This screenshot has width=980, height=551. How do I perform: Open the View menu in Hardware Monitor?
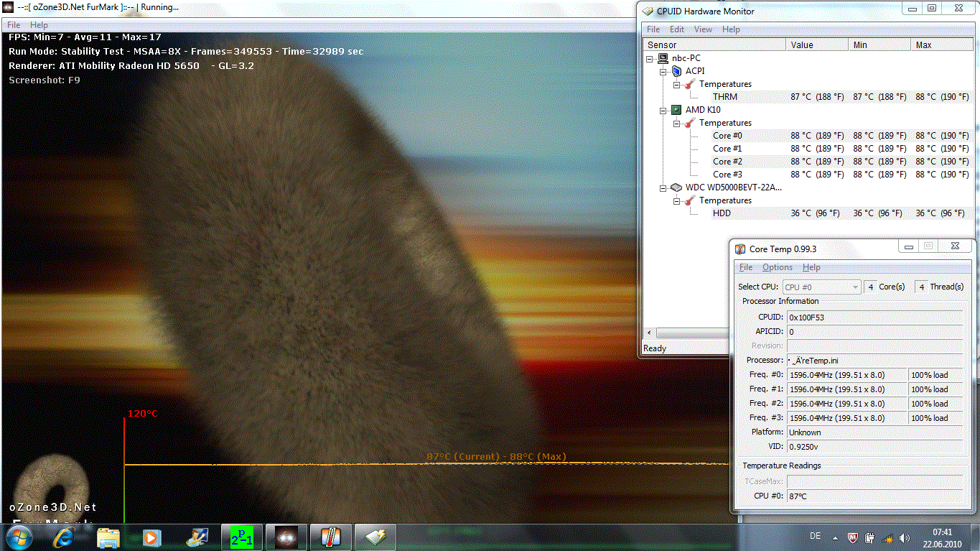(x=704, y=29)
